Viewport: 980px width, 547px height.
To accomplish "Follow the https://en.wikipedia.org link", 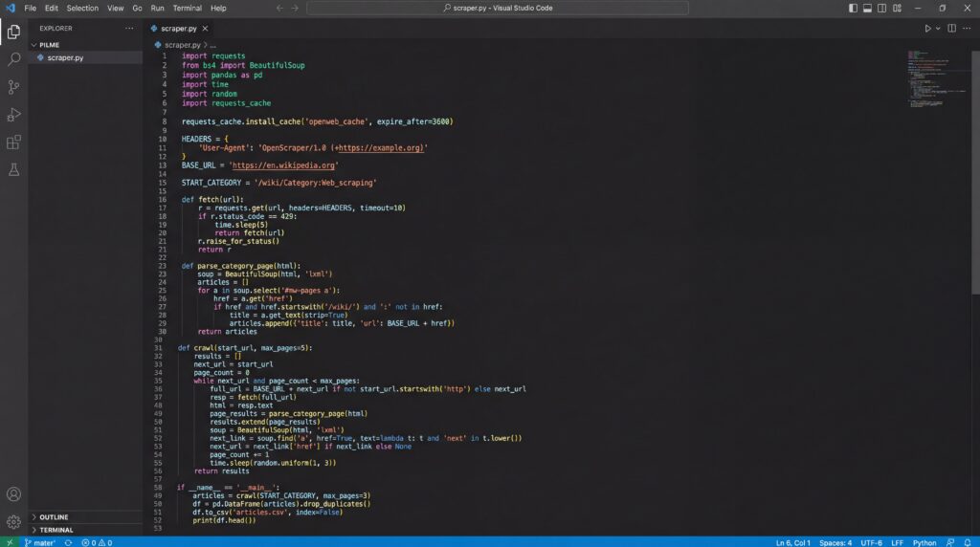I will click(283, 165).
